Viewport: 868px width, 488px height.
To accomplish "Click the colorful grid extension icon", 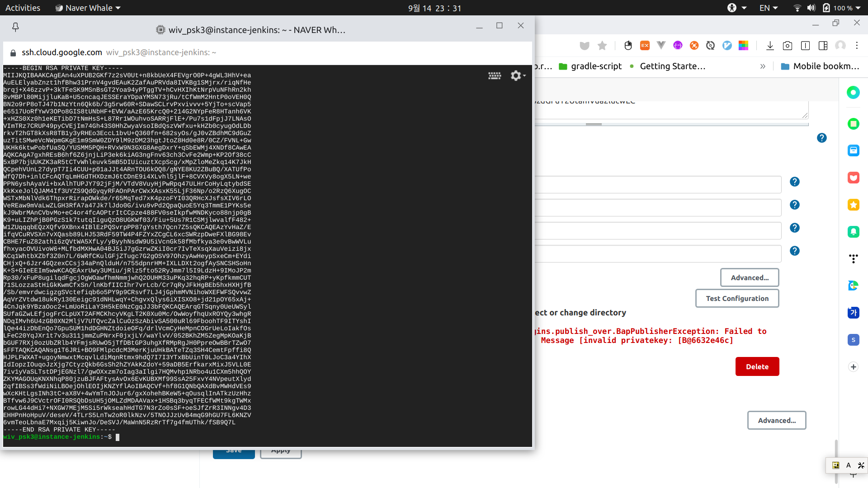I will click(x=743, y=46).
